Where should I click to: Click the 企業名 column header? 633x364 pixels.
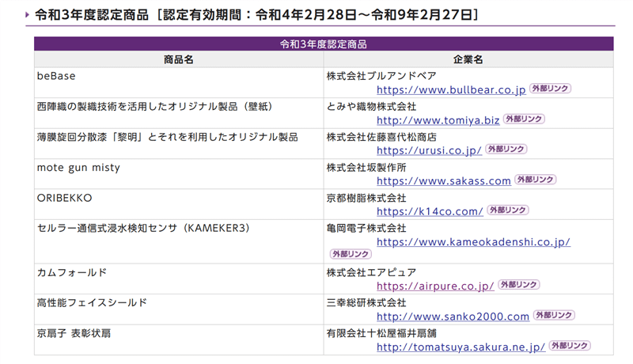click(x=468, y=59)
